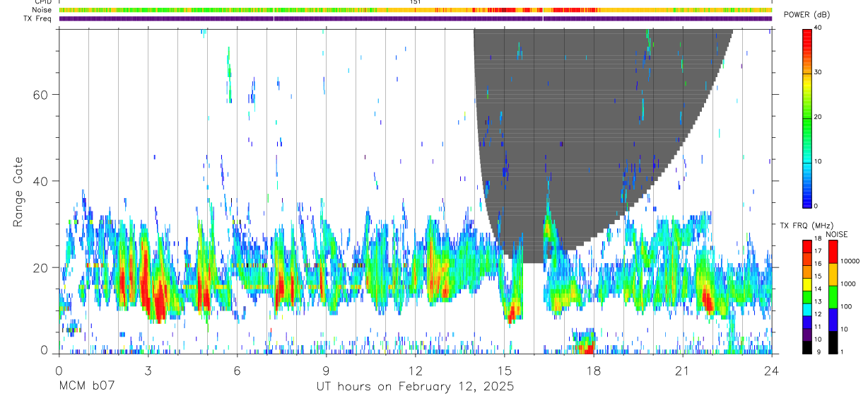Click the purple TX Freq strip
Viewport: 868px width, 401px height.
pyautogui.click(x=415, y=18)
